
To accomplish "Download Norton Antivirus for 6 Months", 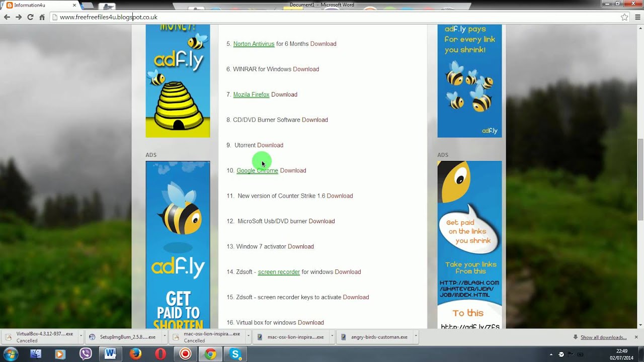I will tap(323, 44).
